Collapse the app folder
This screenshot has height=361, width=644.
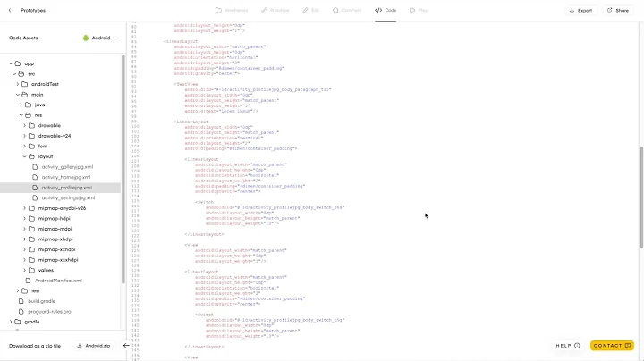pos(11,63)
